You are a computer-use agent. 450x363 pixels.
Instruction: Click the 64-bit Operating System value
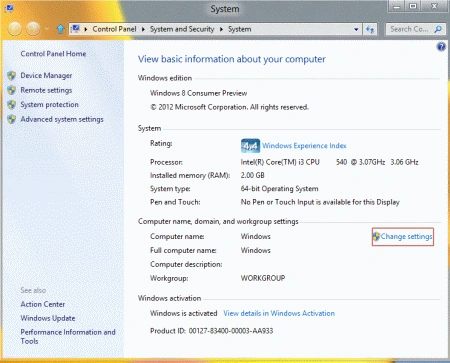(279, 189)
